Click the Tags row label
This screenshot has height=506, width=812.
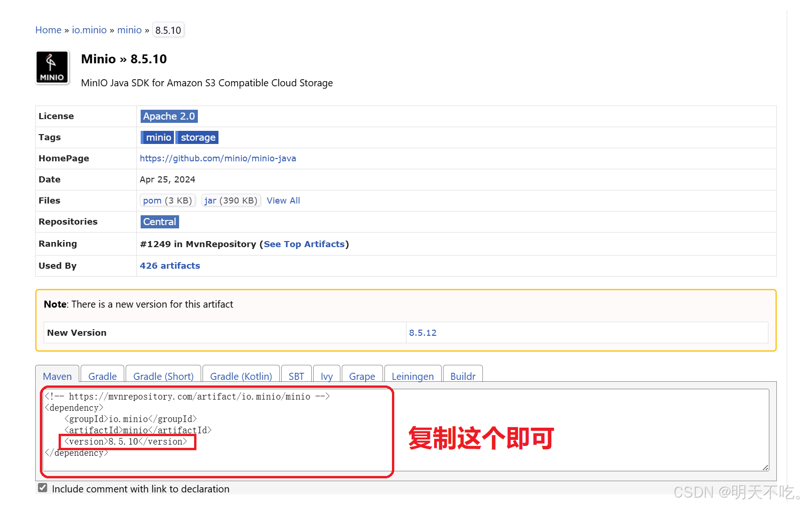(50, 137)
